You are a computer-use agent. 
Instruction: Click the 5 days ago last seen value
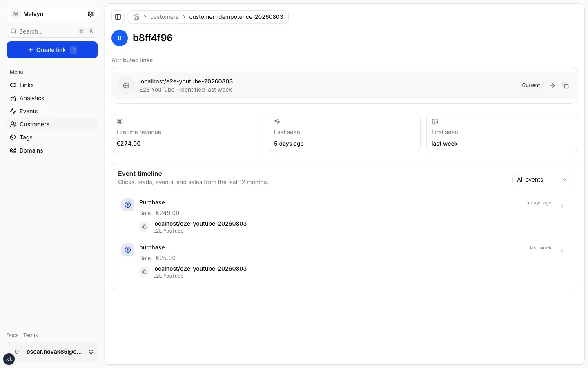pyautogui.click(x=289, y=144)
